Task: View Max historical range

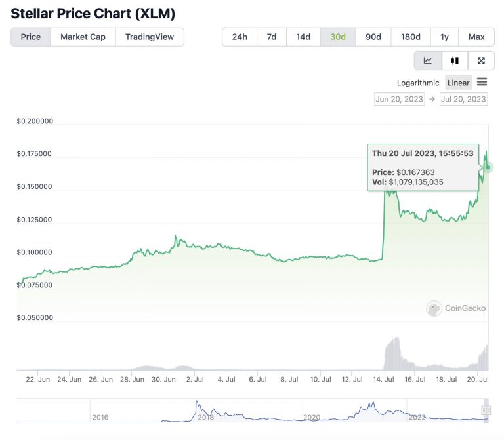Action: point(476,37)
